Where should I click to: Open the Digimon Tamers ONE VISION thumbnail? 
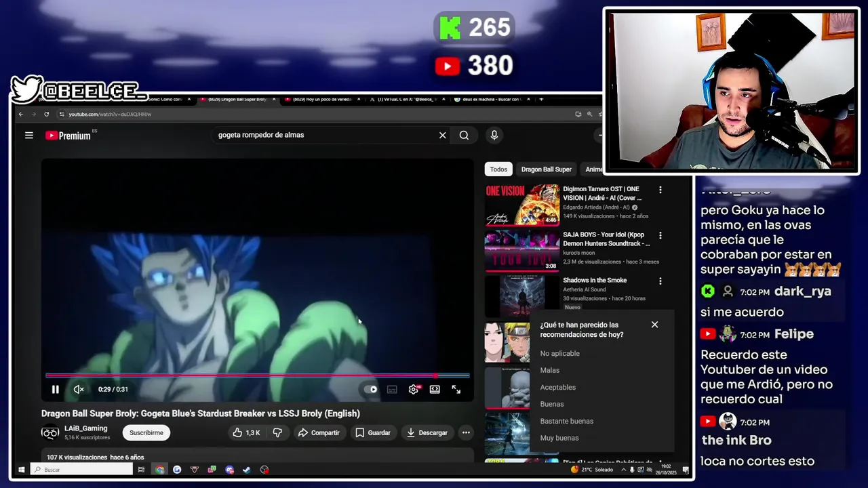click(522, 205)
